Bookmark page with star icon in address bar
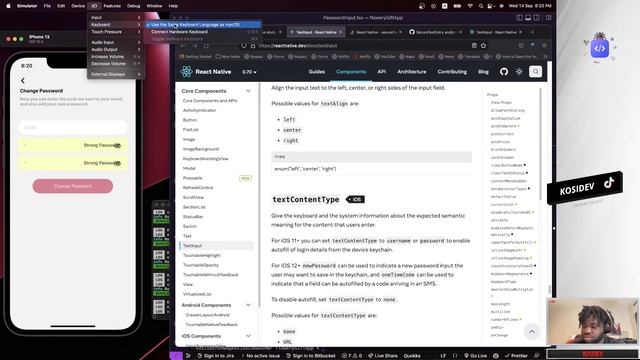 484,46
